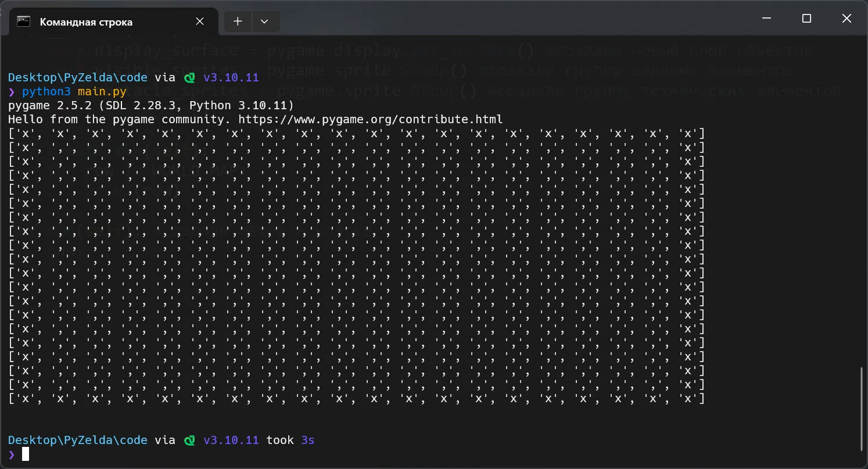Select the Командная строка tab

[x=86, y=22]
